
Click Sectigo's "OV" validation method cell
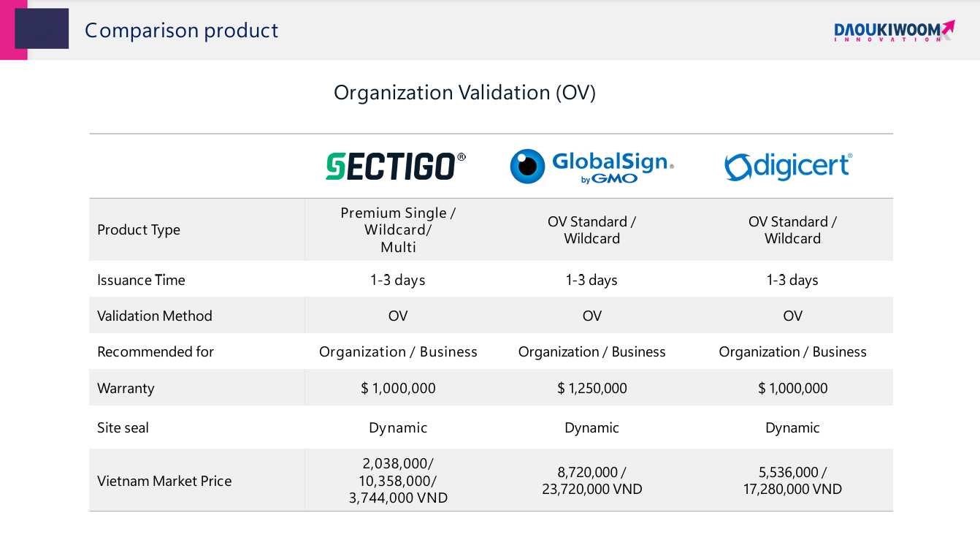pyautogui.click(x=398, y=316)
